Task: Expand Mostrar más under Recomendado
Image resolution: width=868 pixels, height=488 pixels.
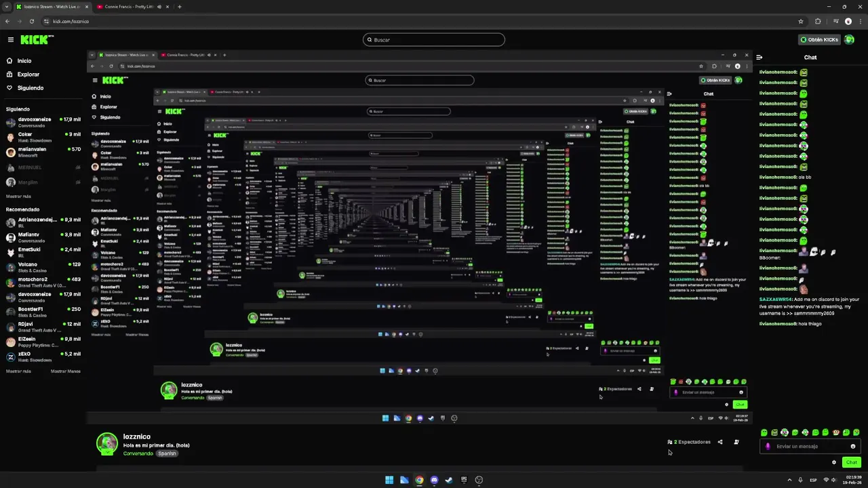Action: (x=18, y=371)
